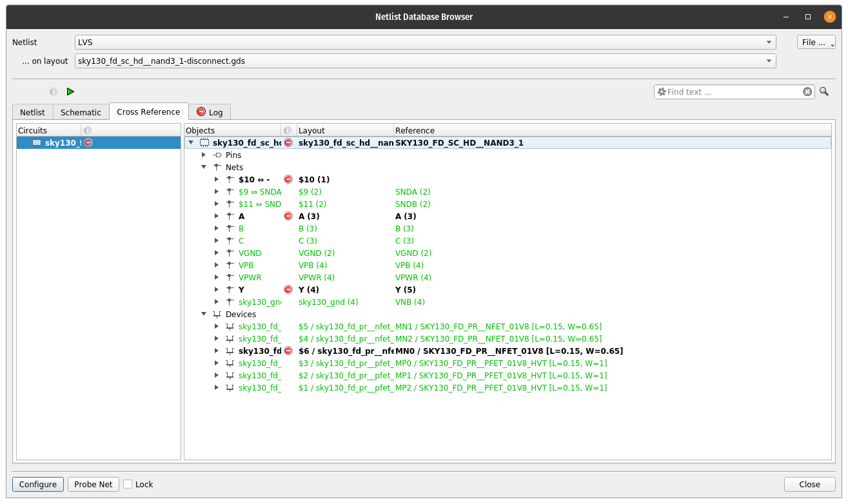Open the find options gear icon
The width and height of the screenshot is (848, 504).
click(661, 92)
